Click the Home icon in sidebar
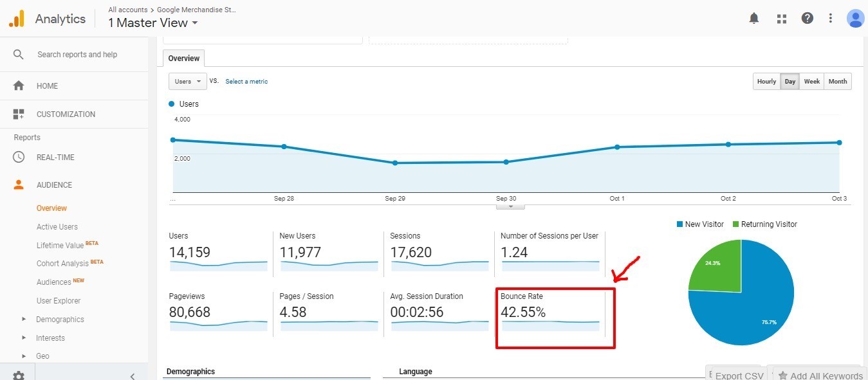Image resolution: width=868 pixels, height=380 pixels. point(19,86)
